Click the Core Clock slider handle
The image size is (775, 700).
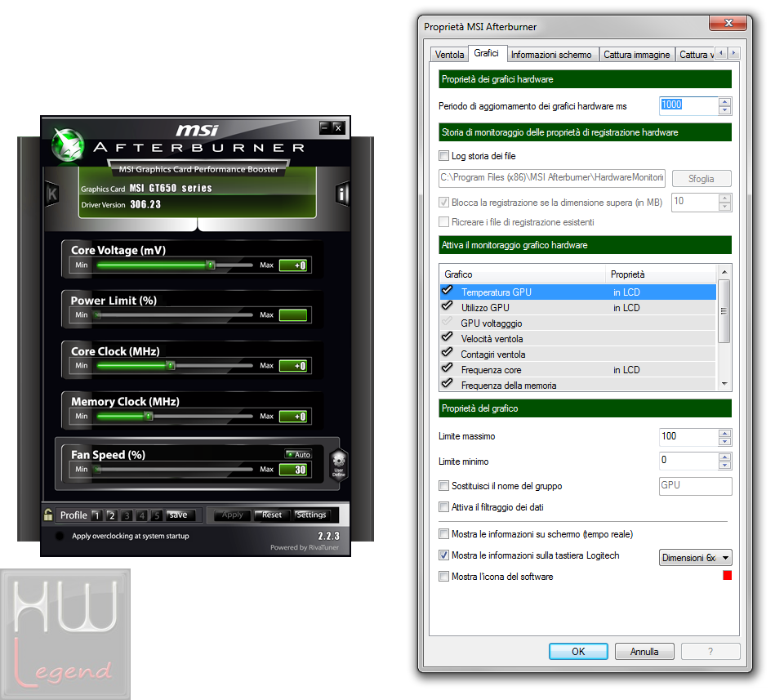click(x=171, y=365)
